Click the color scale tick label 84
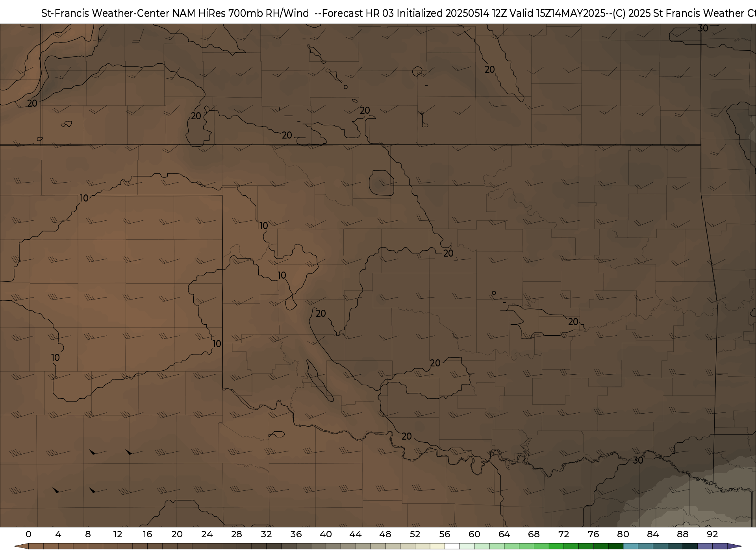This screenshot has height=551, width=756. pos(653,534)
